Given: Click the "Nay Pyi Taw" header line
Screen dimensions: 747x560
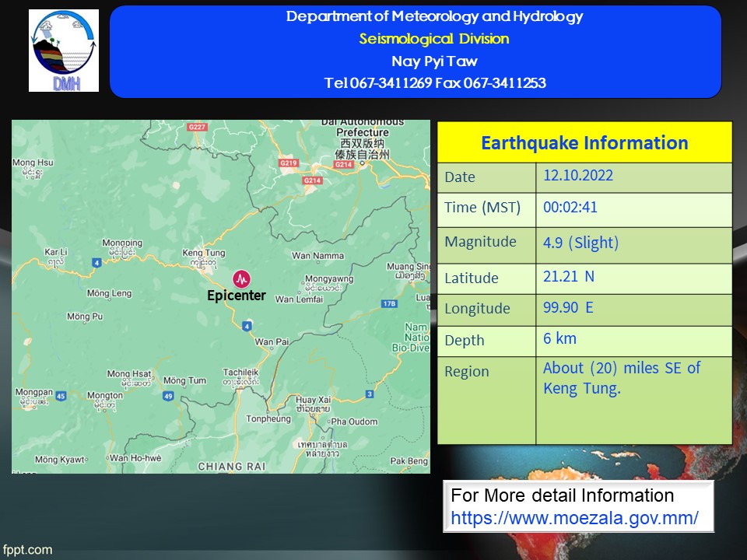Looking at the screenshot, I should 434,61.
